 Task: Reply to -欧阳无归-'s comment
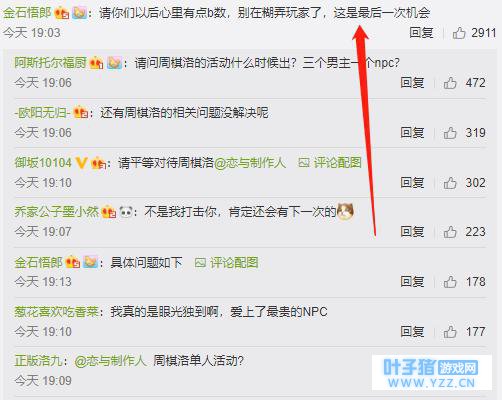tap(412, 133)
